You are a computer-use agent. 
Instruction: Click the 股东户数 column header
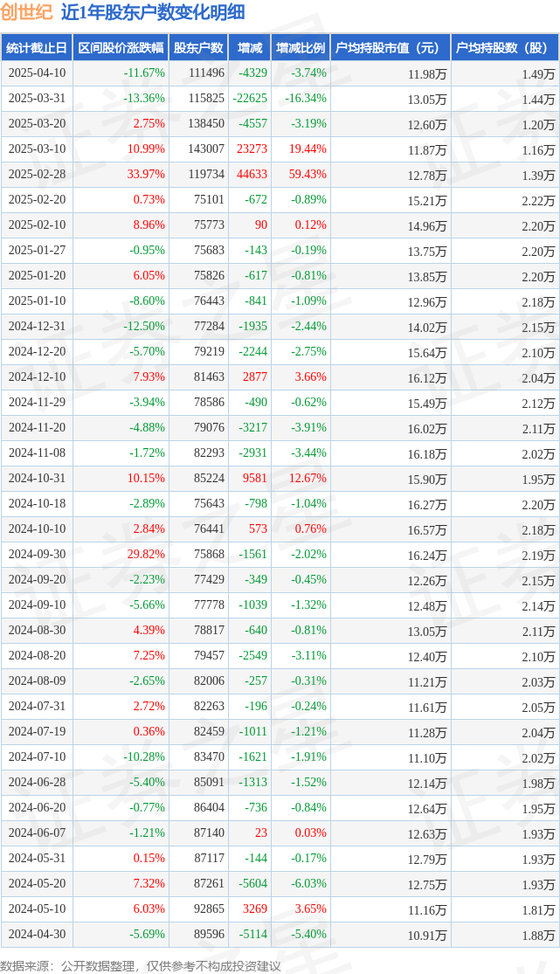click(198, 48)
